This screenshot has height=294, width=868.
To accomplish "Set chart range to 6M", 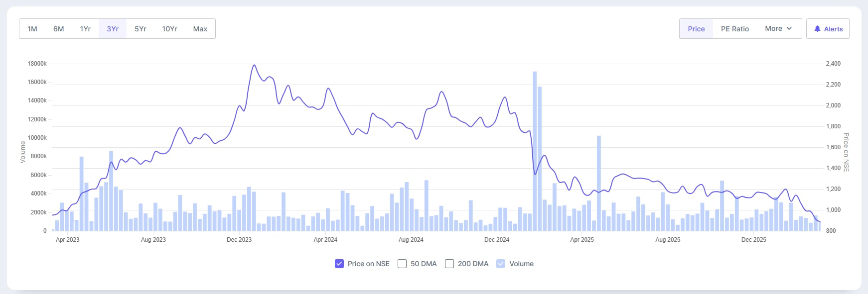I will [59, 29].
